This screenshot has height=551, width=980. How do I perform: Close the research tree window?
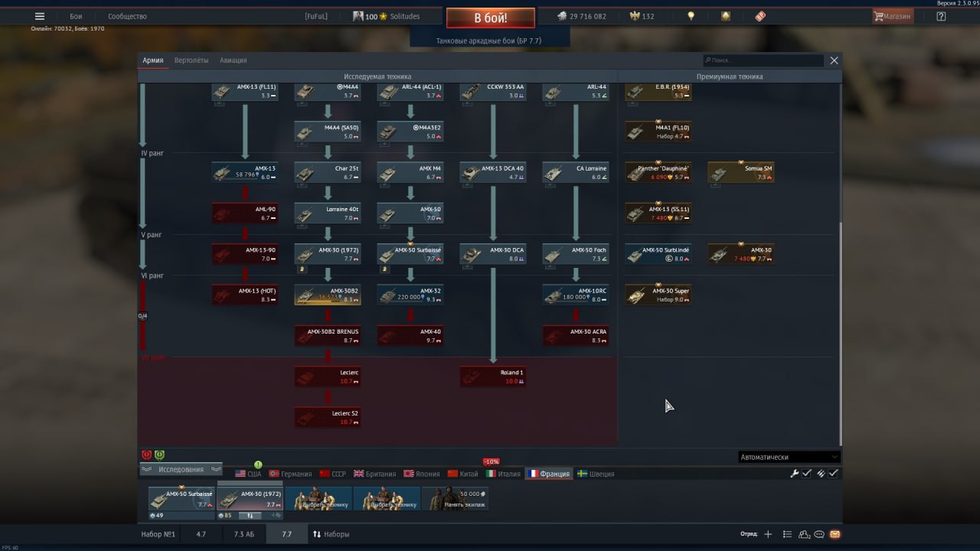click(x=834, y=60)
